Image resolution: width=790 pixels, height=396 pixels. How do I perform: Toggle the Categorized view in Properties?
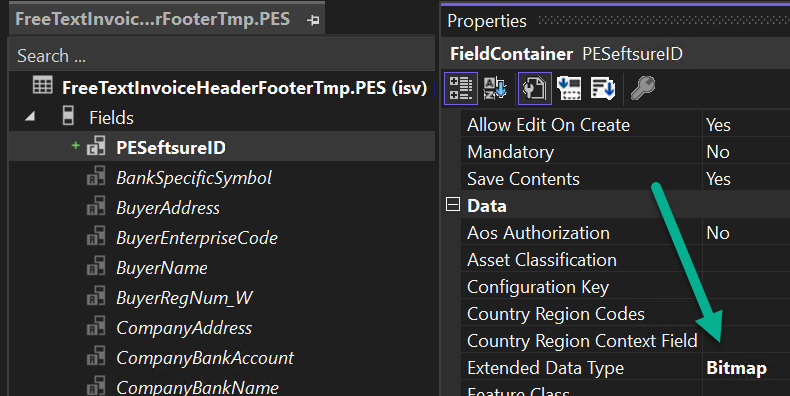pyautogui.click(x=460, y=88)
